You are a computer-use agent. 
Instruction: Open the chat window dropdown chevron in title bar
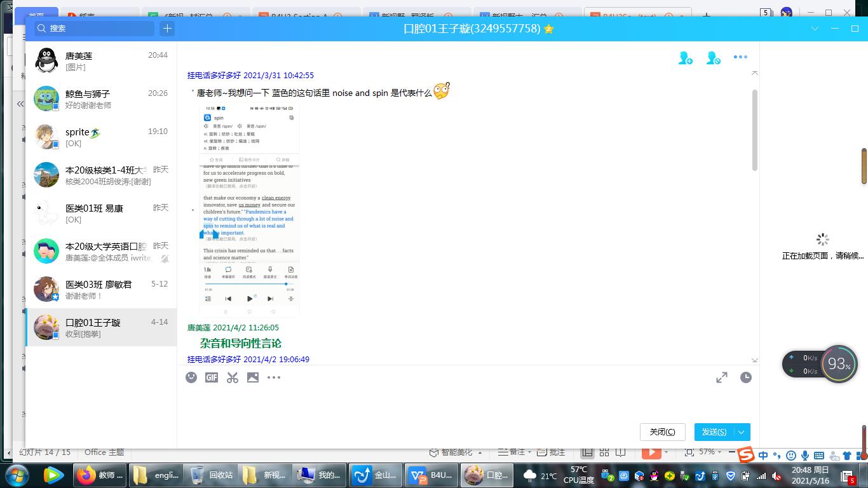(815, 29)
